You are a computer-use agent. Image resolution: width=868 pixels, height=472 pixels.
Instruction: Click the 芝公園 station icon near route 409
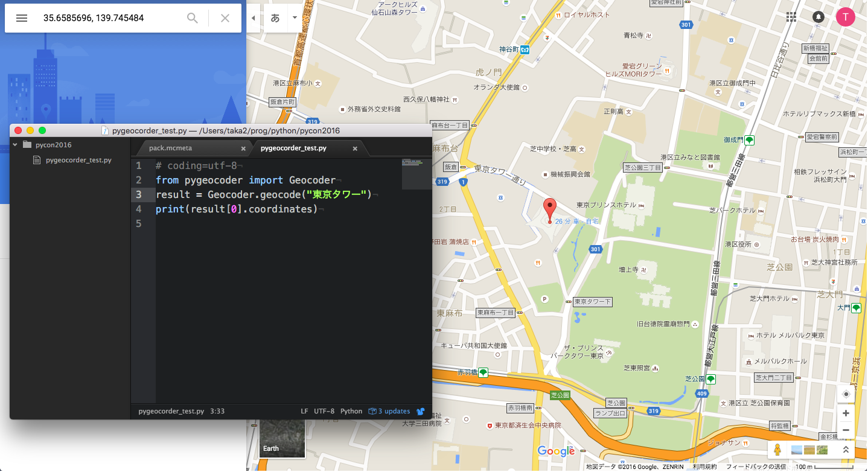pyautogui.click(x=711, y=379)
